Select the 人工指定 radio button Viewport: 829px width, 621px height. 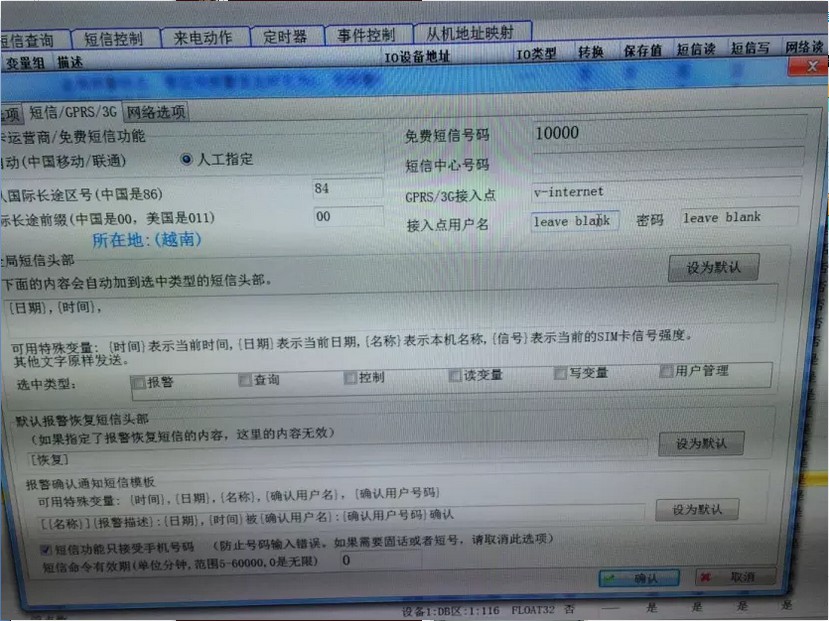tap(186, 159)
